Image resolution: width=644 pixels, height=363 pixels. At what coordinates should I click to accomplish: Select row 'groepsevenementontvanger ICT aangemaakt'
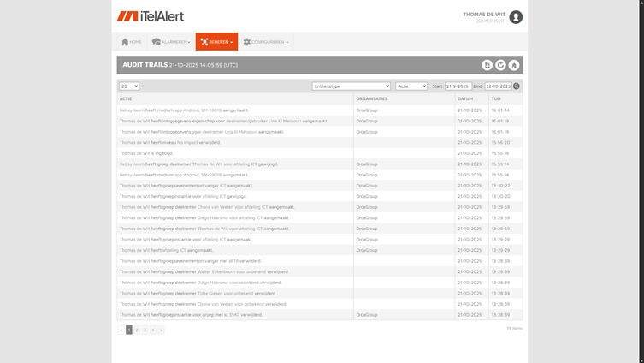point(320,186)
